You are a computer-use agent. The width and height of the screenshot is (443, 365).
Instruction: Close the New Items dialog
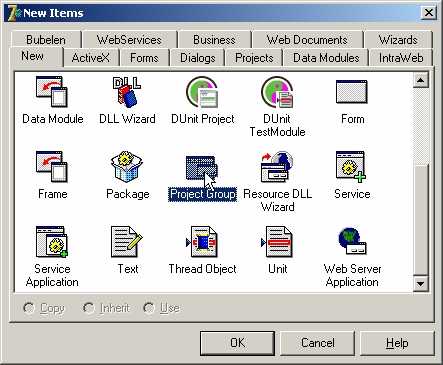(x=429, y=13)
